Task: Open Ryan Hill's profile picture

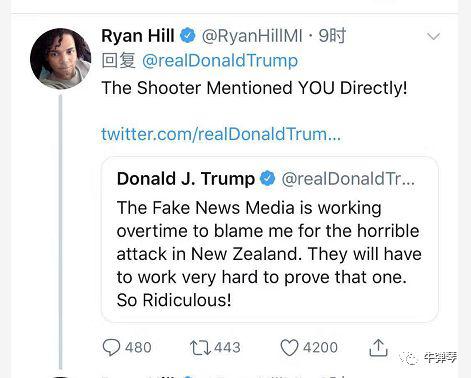Action: point(60,58)
